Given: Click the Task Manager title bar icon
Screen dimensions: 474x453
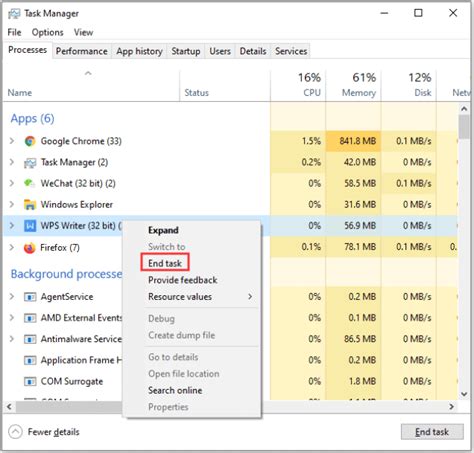Looking at the screenshot, I should pos(14,14).
